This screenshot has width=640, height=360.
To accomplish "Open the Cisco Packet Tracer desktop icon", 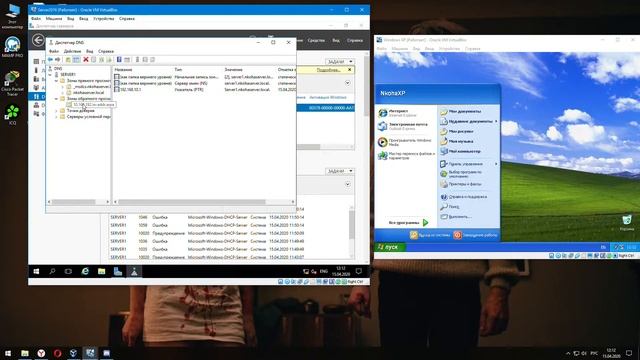I will (x=13, y=83).
